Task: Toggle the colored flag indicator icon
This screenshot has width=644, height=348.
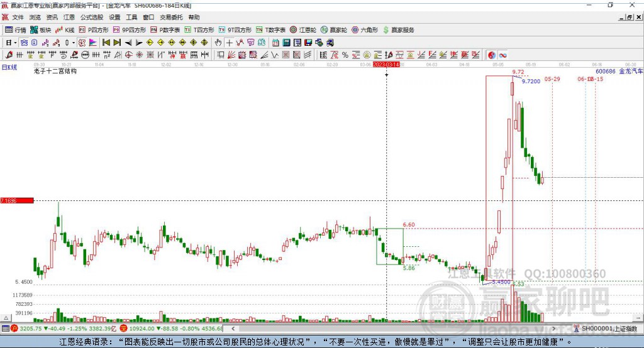Action: (x=93, y=43)
